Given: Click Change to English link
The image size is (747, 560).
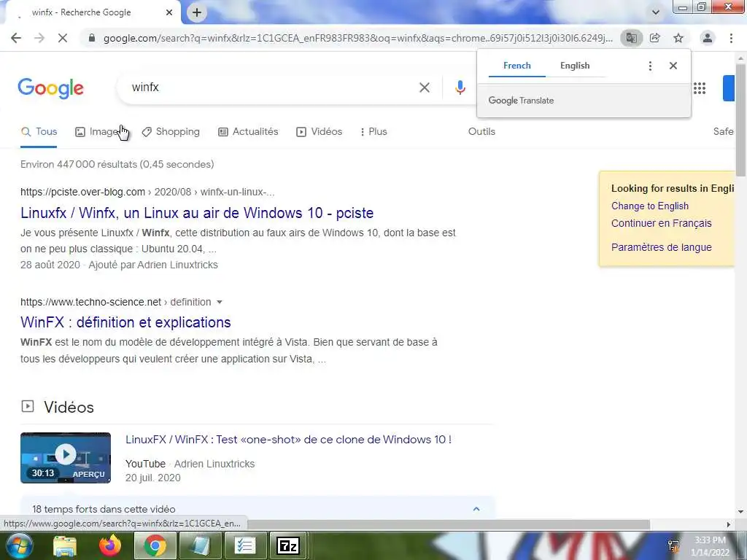Looking at the screenshot, I should (x=650, y=206).
